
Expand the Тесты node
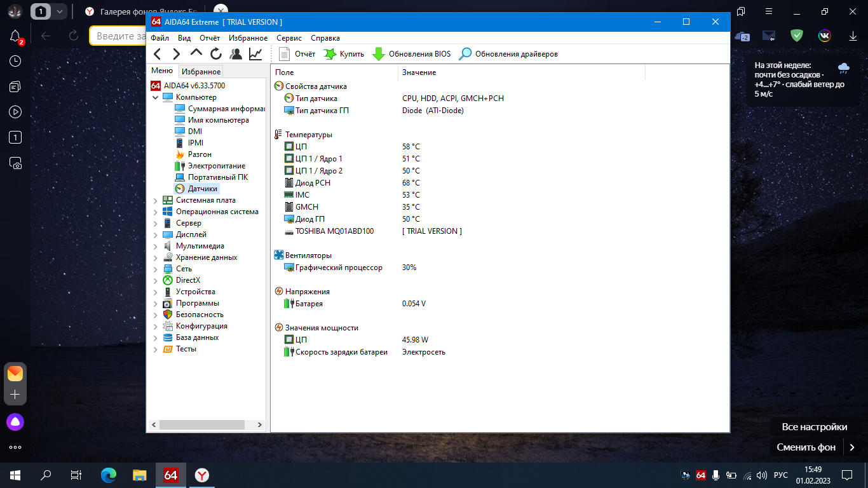click(x=156, y=349)
